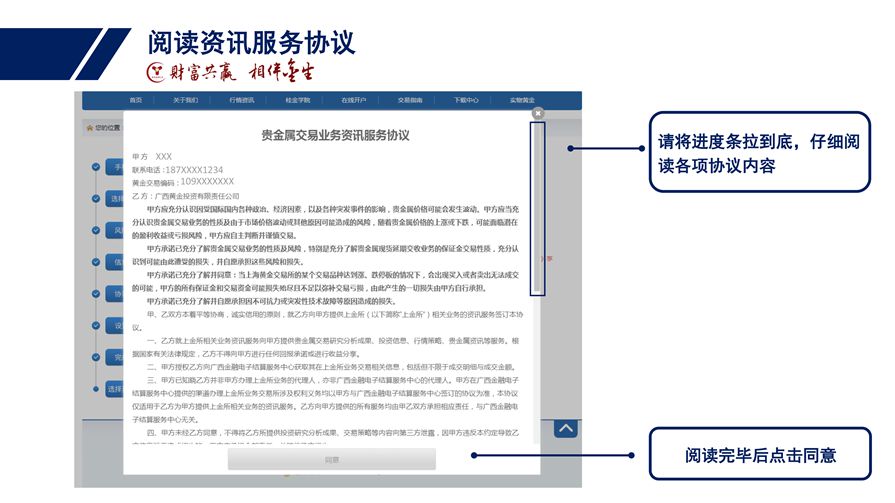895x503 pixels.
Task: Click the 您的位置 breadcrumb label
Action: [x=107, y=128]
